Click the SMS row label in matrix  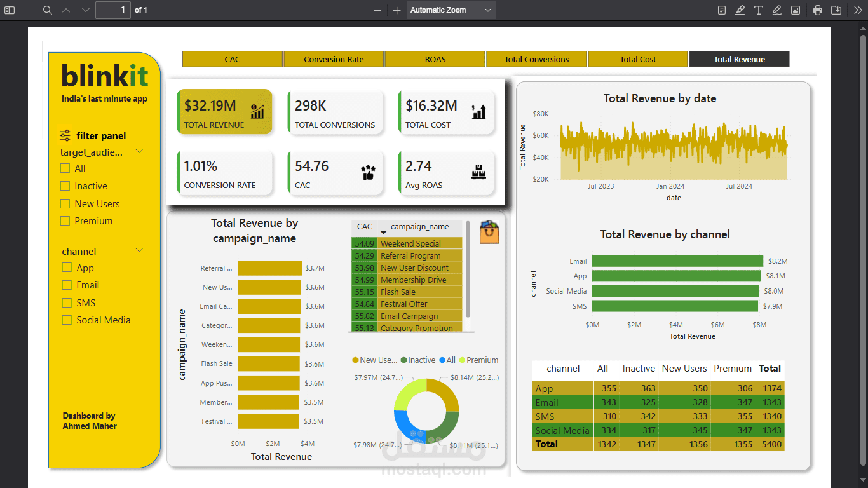tap(545, 416)
